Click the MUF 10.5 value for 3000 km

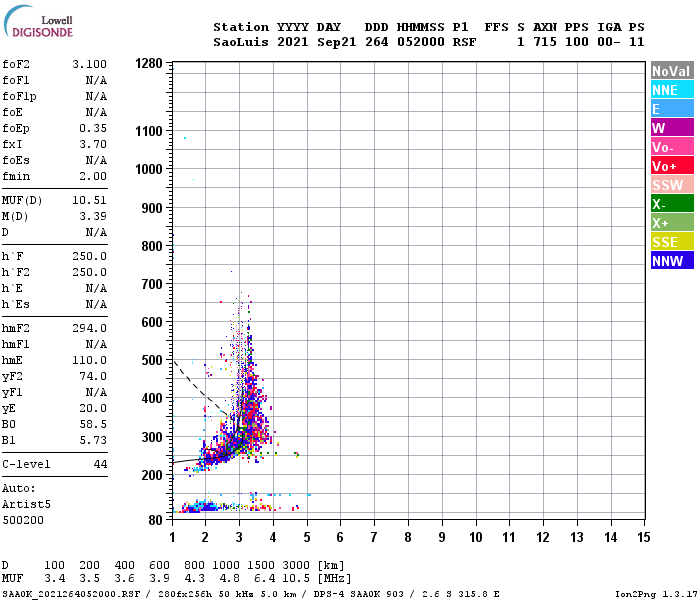(296, 579)
